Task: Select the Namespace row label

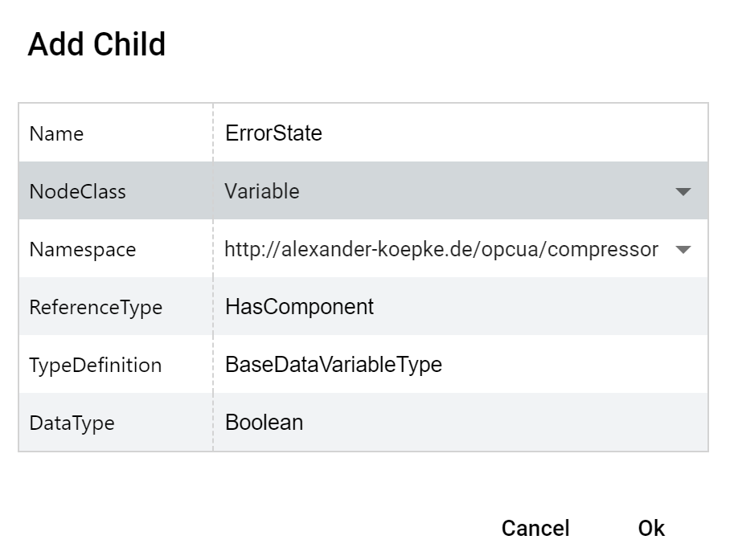Action: click(83, 250)
